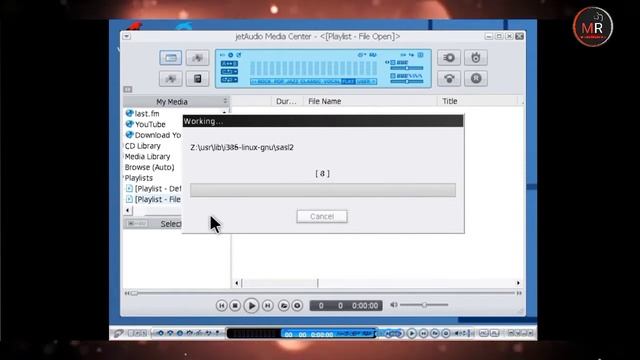
Task: Select the VOCAL equalizer preset
Action: (x=332, y=82)
